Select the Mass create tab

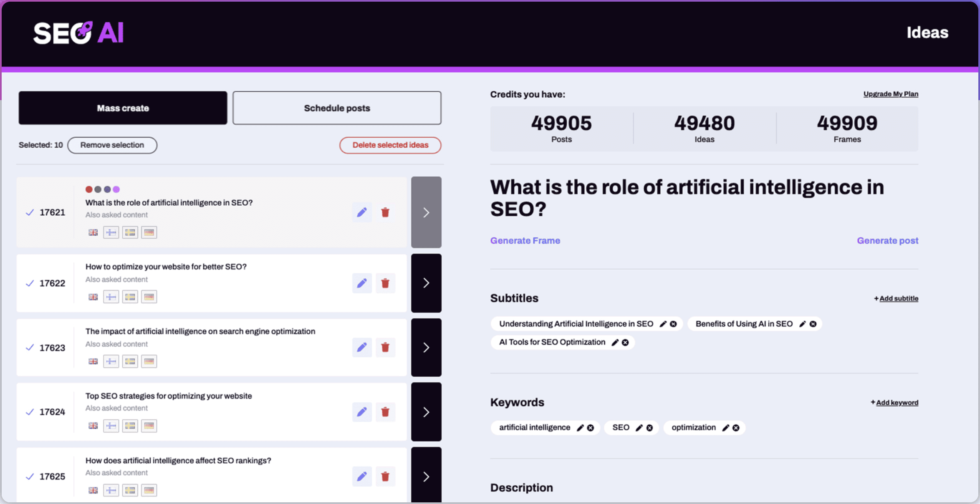123,108
